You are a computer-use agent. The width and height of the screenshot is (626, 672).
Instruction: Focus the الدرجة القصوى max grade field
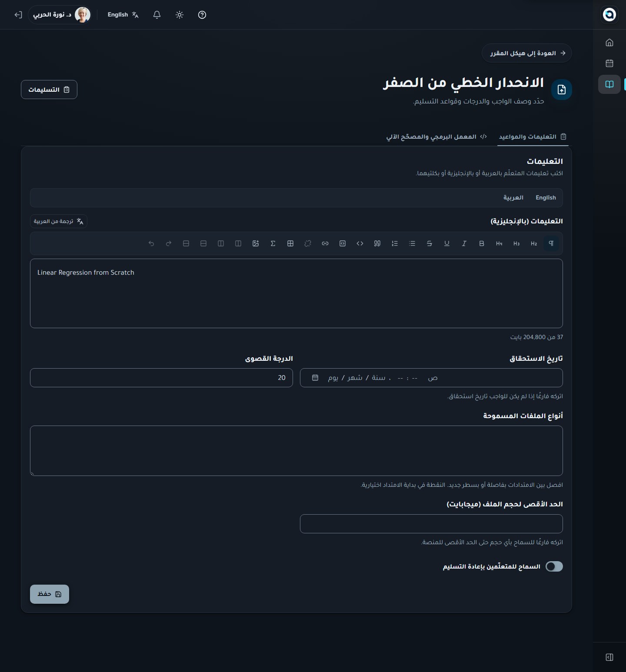point(161,378)
